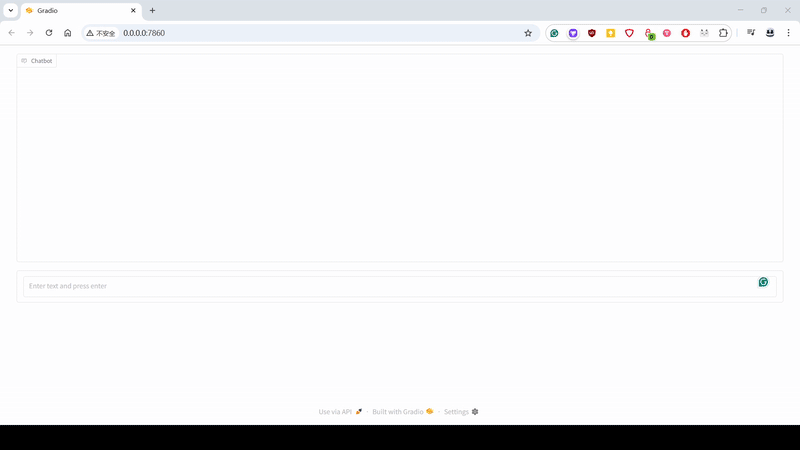Viewport: 800px width, 450px height.
Task: Open the purple shield extension
Action: click(x=573, y=33)
